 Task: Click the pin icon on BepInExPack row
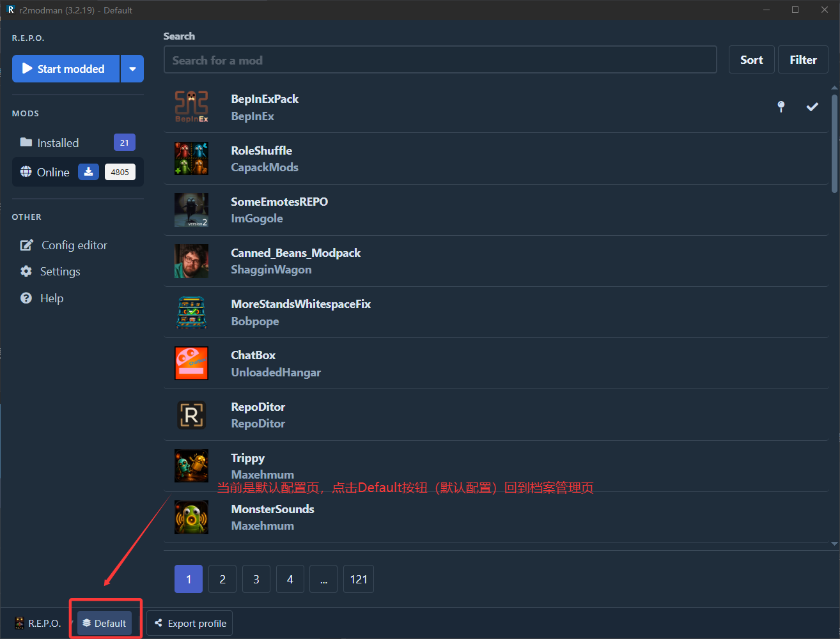point(781,107)
